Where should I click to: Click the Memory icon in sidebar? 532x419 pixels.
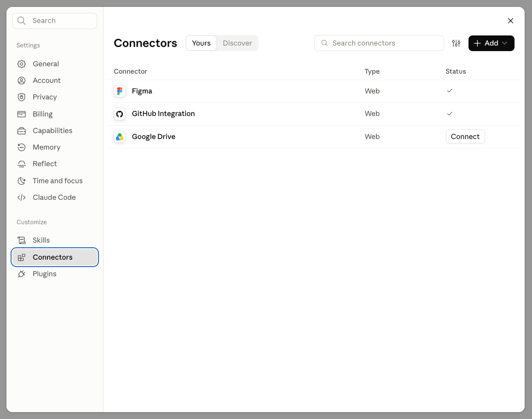point(21,147)
